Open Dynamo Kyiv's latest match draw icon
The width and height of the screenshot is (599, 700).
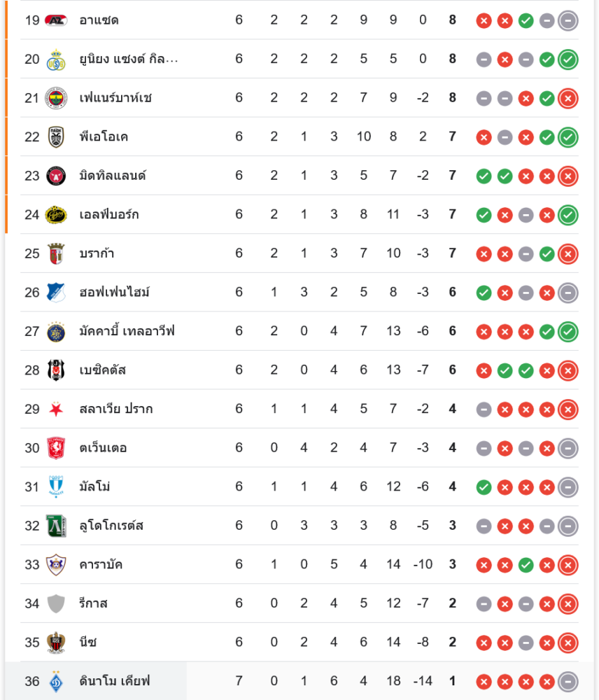point(568,681)
